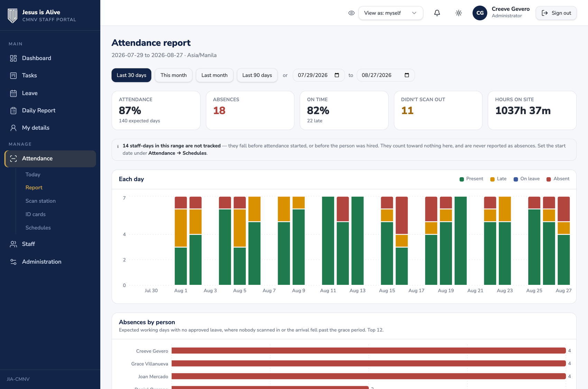Click the Attendance 87% card
588x389 pixels.
coord(156,111)
